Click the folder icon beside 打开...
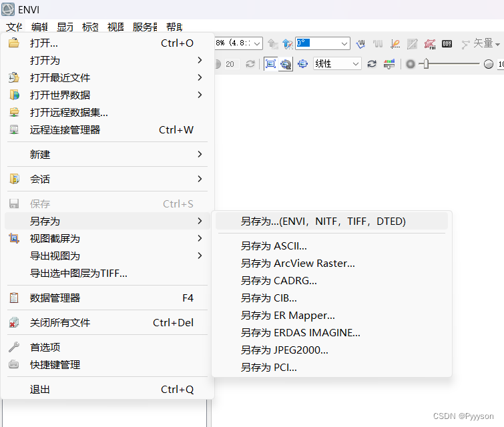The width and height of the screenshot is (504, 427). [x=14, y=43]
